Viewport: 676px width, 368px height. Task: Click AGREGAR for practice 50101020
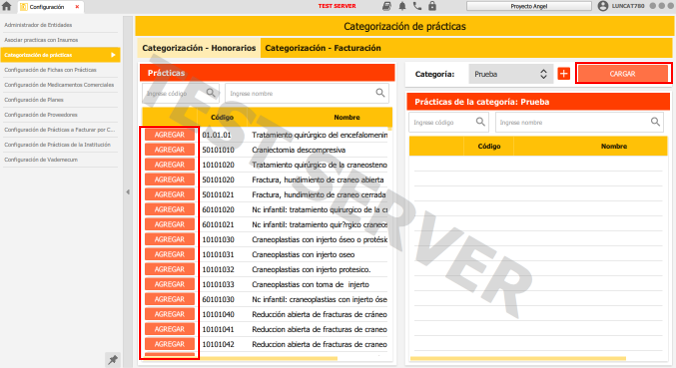[x=169, y=180]
